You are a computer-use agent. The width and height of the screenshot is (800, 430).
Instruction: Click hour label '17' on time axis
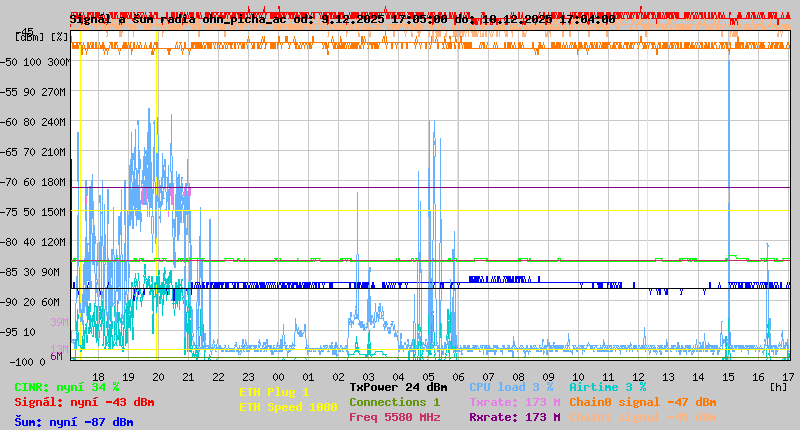pos(788,377)
